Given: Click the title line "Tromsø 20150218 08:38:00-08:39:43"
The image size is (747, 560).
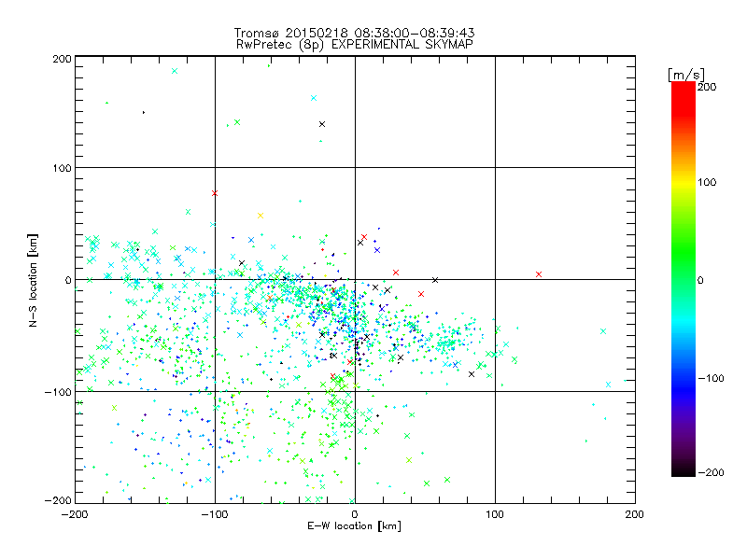Looking at the screenshot, I should coord(354,33).
